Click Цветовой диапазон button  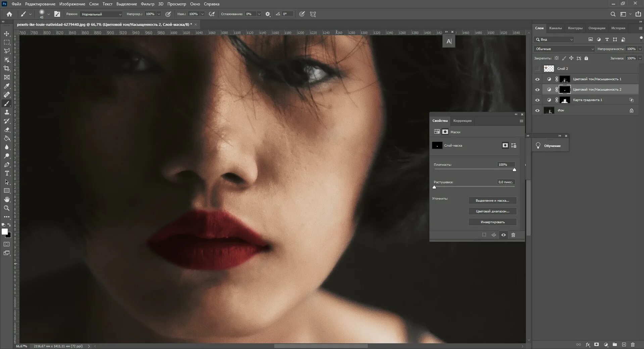(492, 211)
